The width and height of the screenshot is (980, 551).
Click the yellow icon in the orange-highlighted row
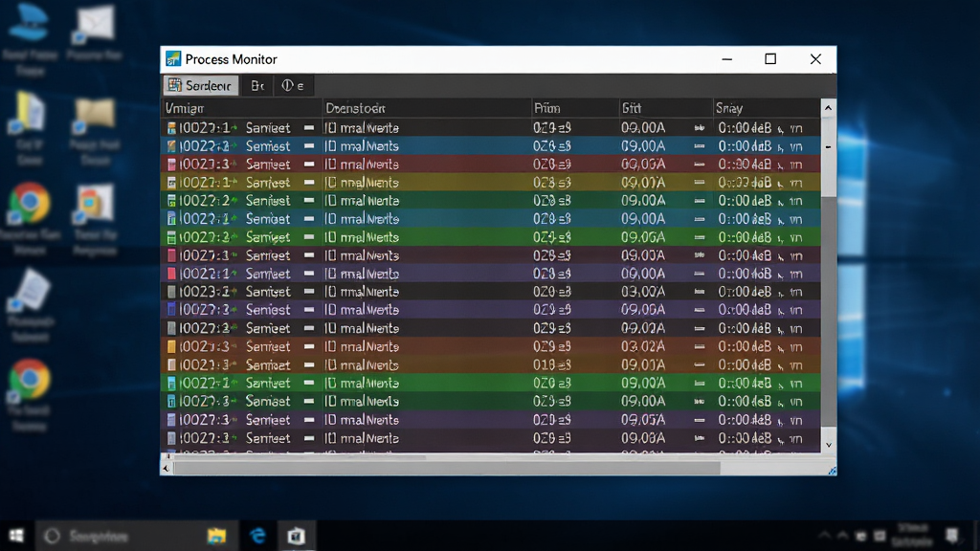171,346
